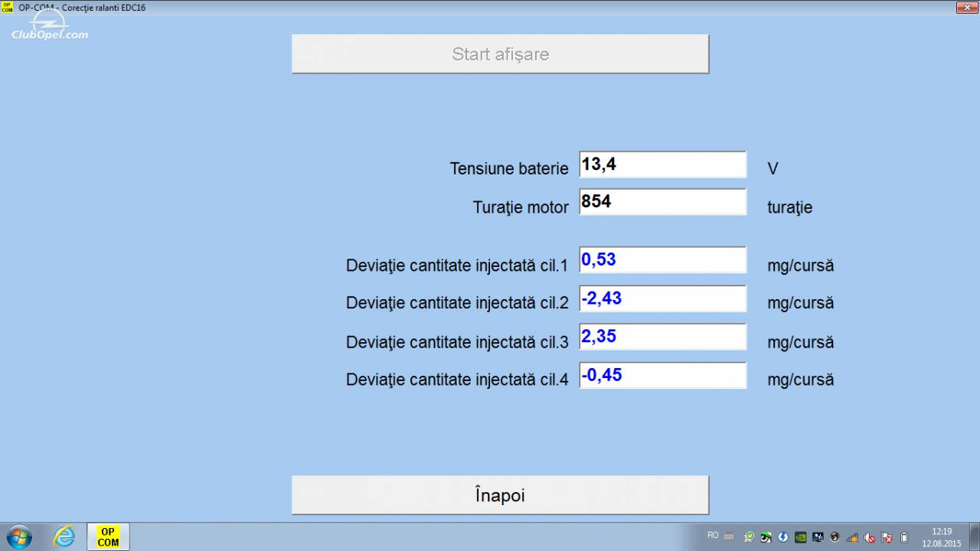Click the network signal bars tray icon

852,537
